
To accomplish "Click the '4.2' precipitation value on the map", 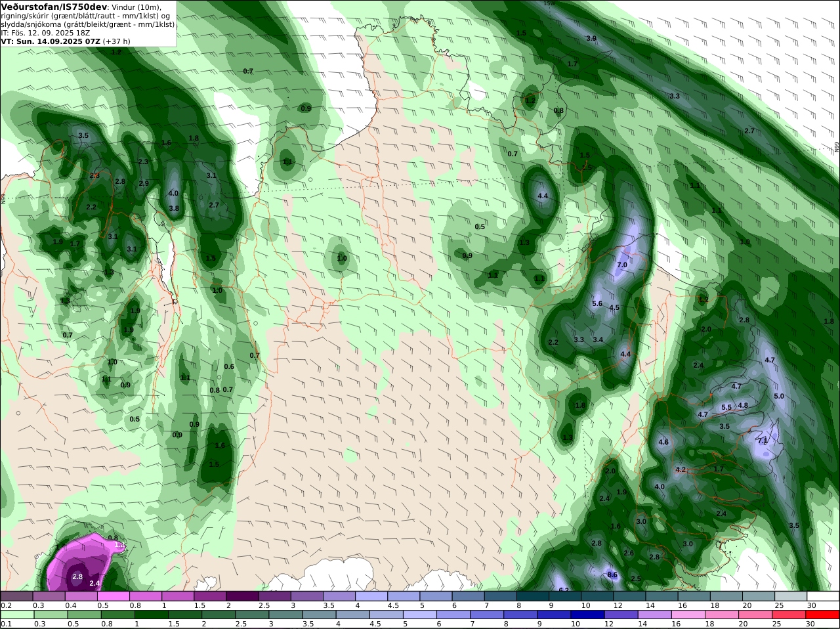I will 681,469.
